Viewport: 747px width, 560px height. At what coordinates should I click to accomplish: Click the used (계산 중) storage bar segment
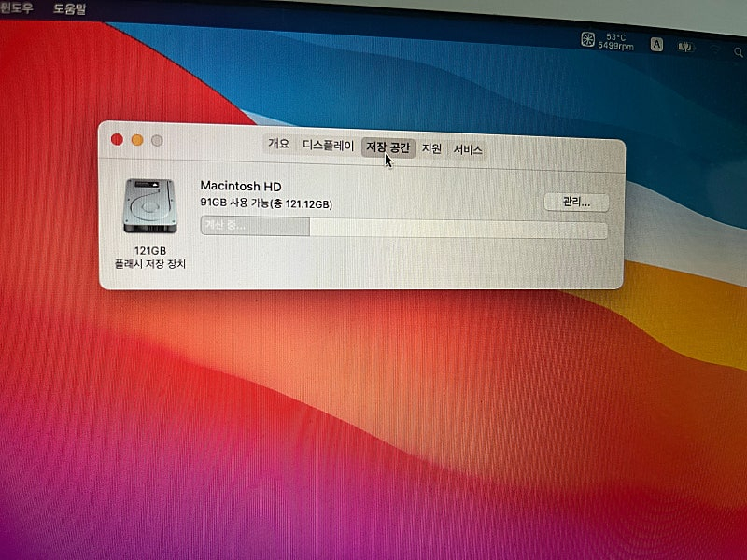tap(254, 227)
